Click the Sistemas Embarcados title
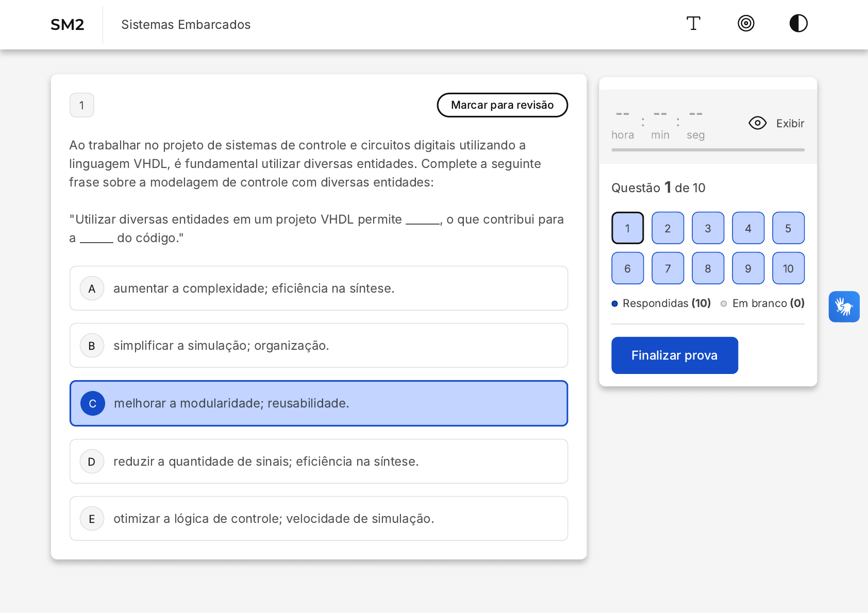Screen dimensions: 868x613 [186, 25]
